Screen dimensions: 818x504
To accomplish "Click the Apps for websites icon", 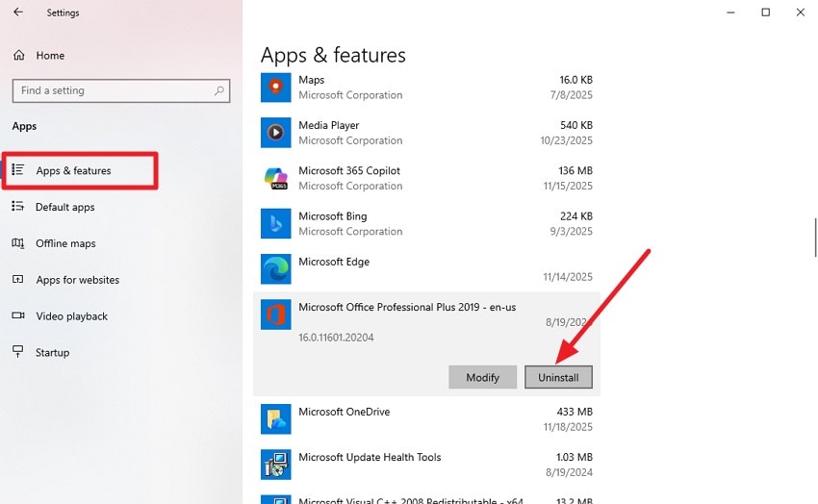I will [18, 279].
